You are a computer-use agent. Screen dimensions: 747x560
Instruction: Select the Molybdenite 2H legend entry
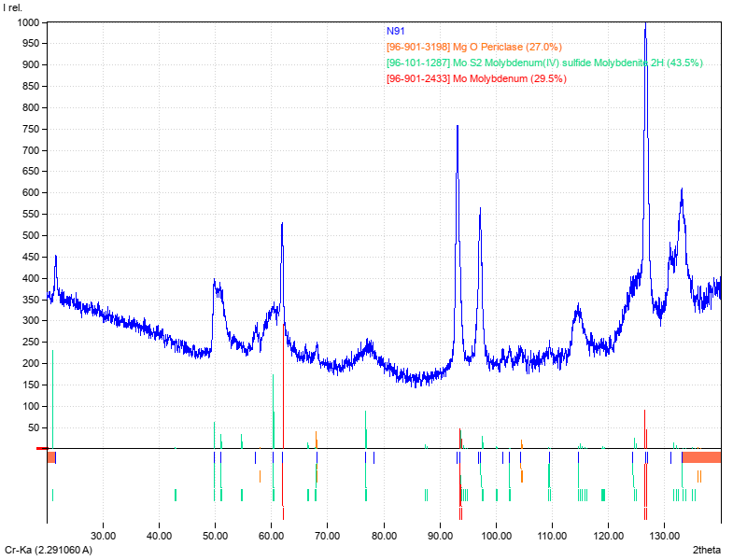click(543, 63)
